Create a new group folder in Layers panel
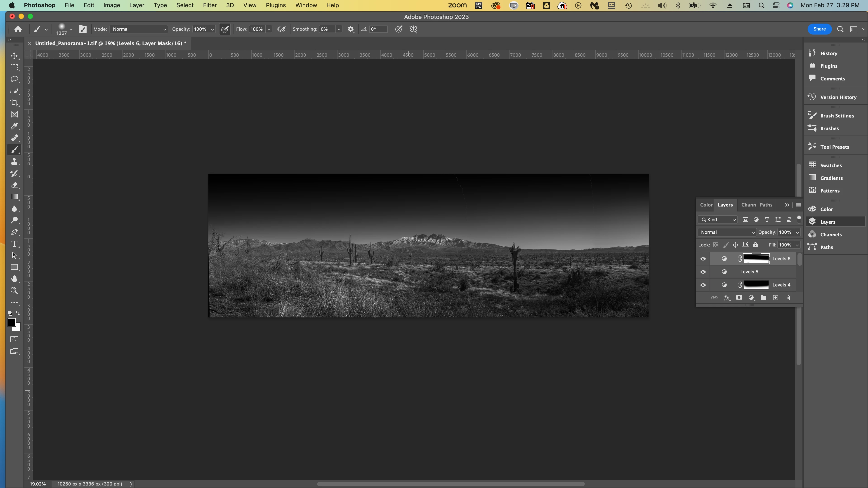The image size is (868, 488). point(763,298)
